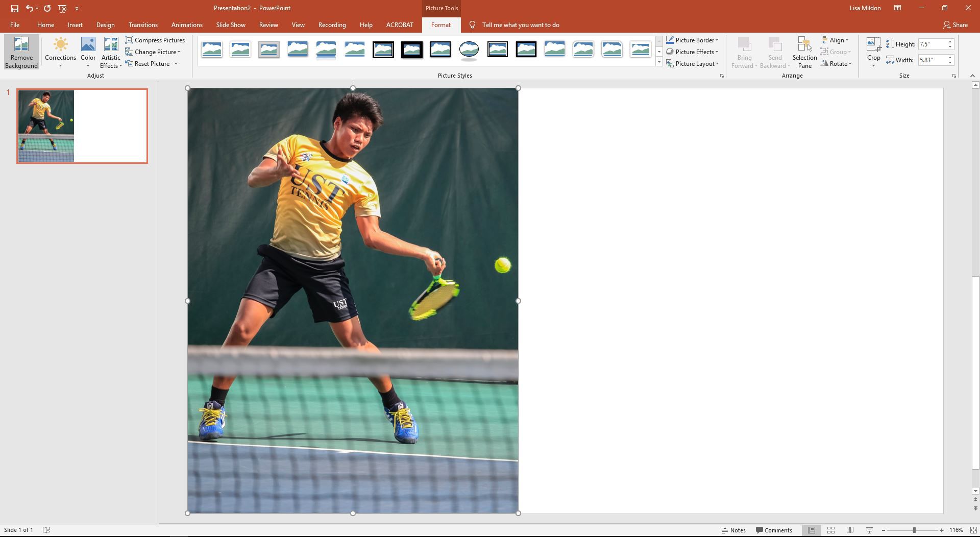Click the Width input field

point(932,60)
